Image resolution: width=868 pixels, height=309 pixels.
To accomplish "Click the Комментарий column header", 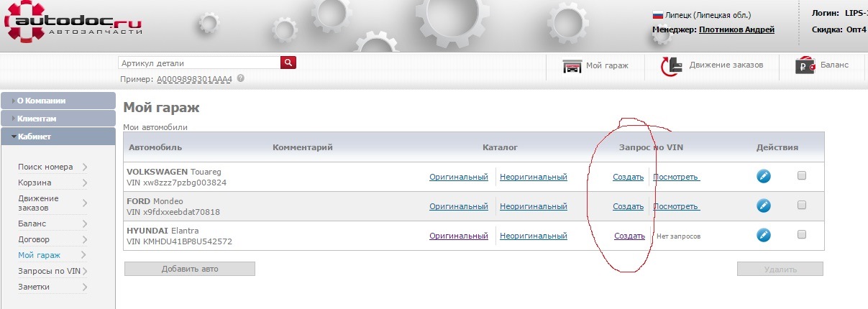I will point(303,147).
